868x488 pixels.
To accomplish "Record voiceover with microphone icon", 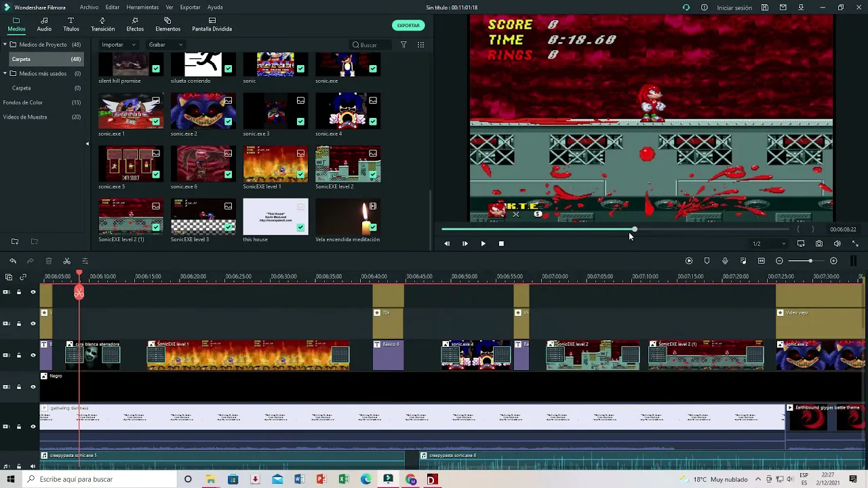I will pyautogui.click(x=725, y=261).
